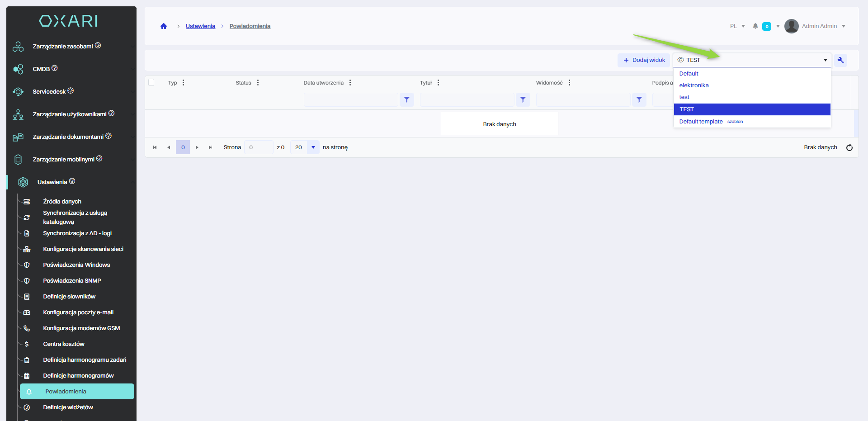This screenshot has height=421, width=868.
Task: Go to the last page arrow
Action: (x=210, y=147)
